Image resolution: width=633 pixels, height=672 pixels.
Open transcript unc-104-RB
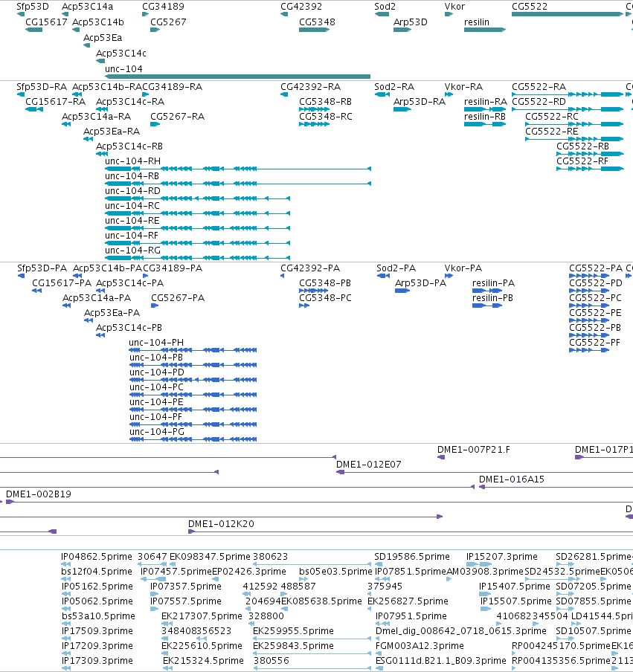[x=132, y=176]
